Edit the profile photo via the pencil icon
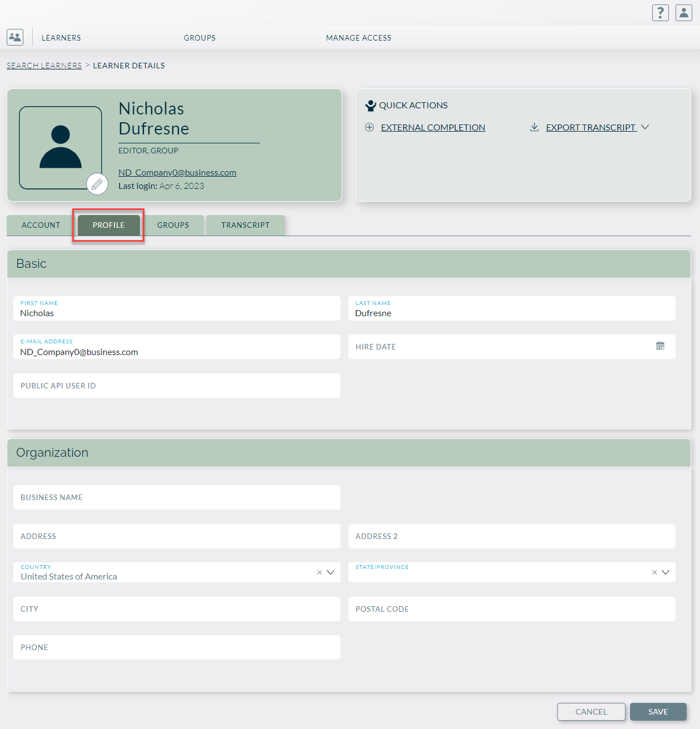Screen dimensions: 700x729 97,184
